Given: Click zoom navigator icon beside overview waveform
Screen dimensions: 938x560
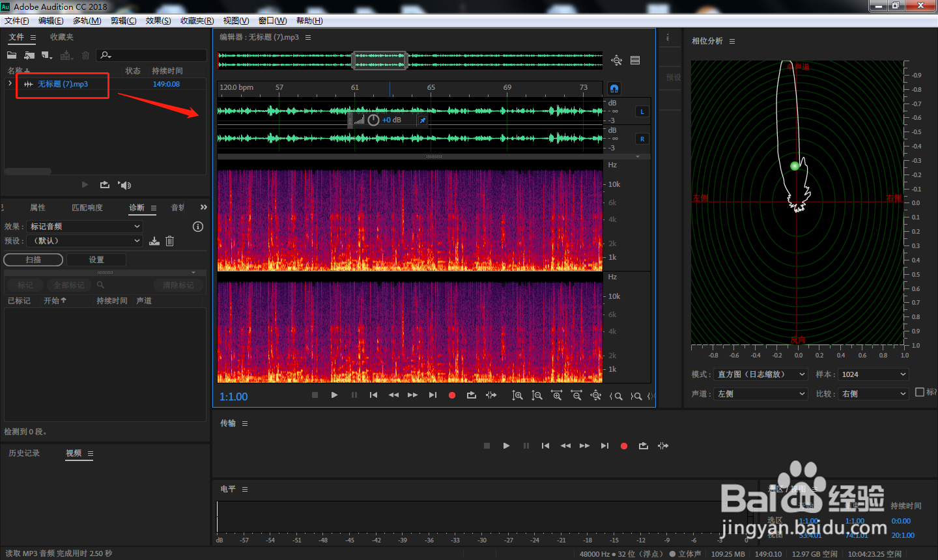Looking at the screenshot, I should click(616, 61).
